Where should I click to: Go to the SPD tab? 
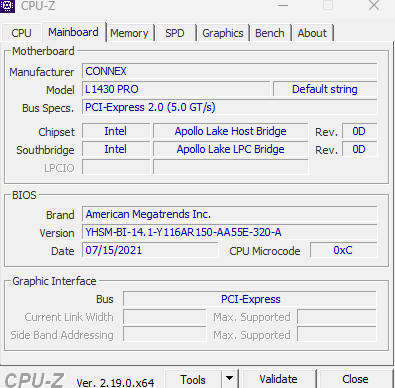(175, 33)
